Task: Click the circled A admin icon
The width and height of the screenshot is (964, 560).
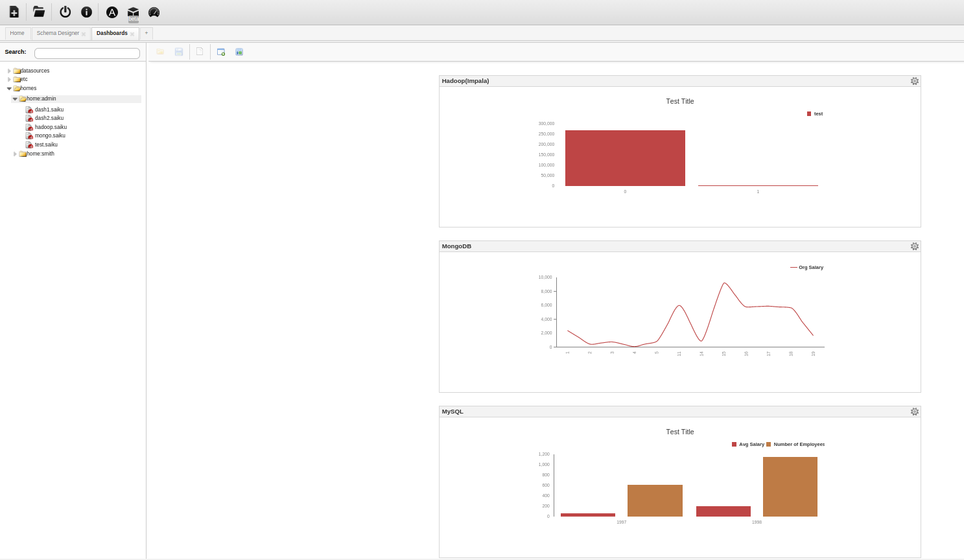Action: coord(112,12)
